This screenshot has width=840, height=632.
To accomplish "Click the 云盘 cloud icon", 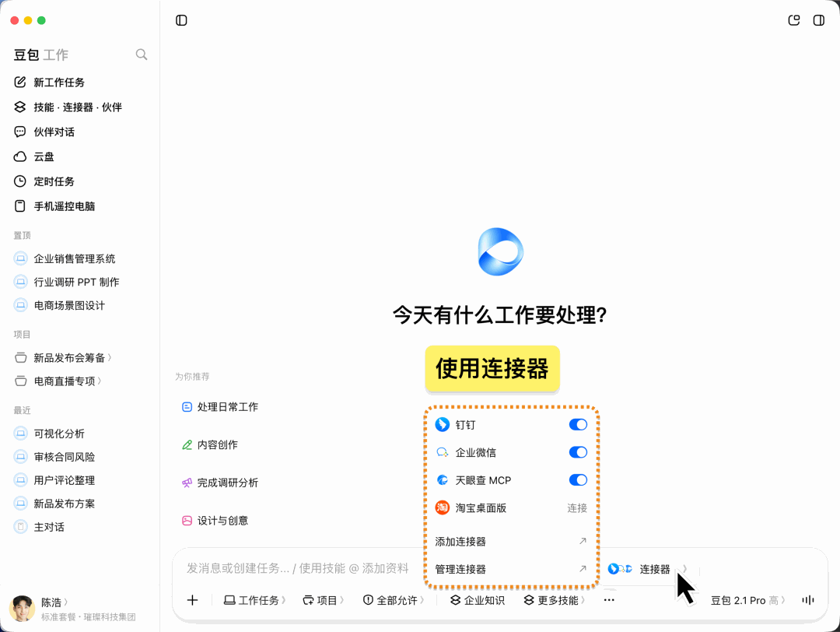I will 19,156.
